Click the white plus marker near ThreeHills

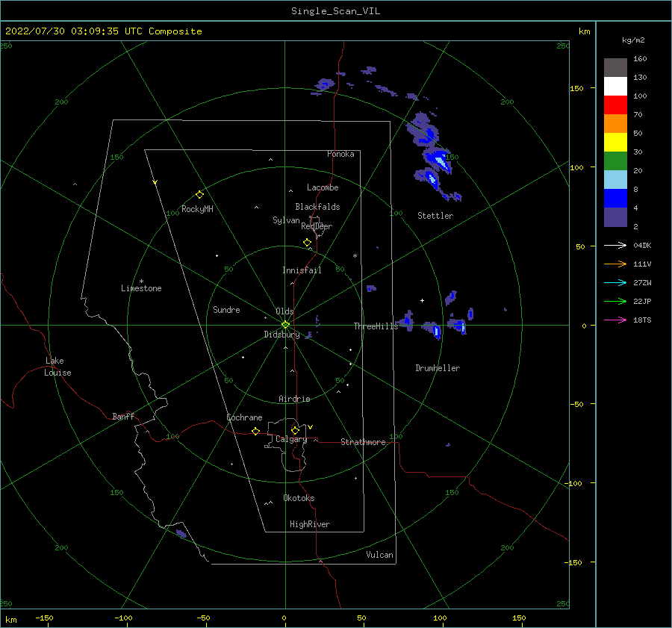[422, 300]
